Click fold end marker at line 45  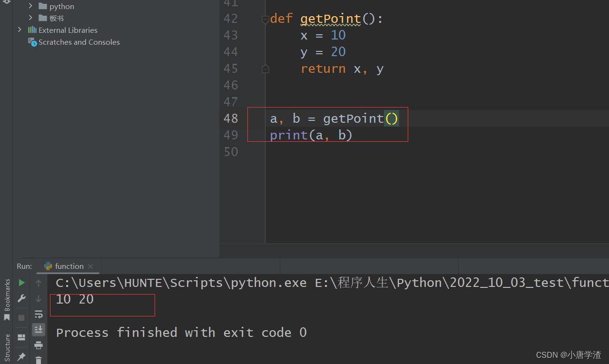(x=265, y=69)
